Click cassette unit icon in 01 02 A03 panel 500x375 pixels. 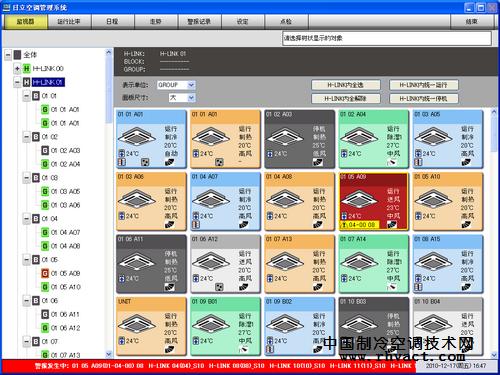285,137
